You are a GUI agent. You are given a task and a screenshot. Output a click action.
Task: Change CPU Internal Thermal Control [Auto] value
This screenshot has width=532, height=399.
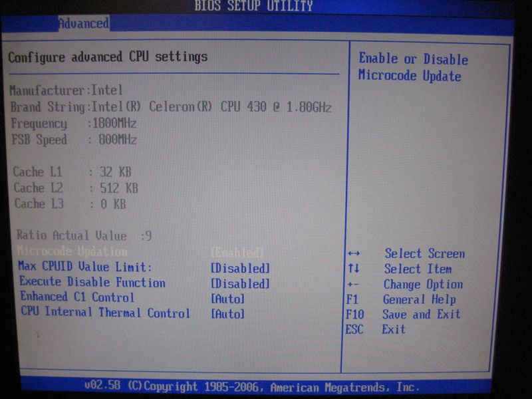point(227,314)
